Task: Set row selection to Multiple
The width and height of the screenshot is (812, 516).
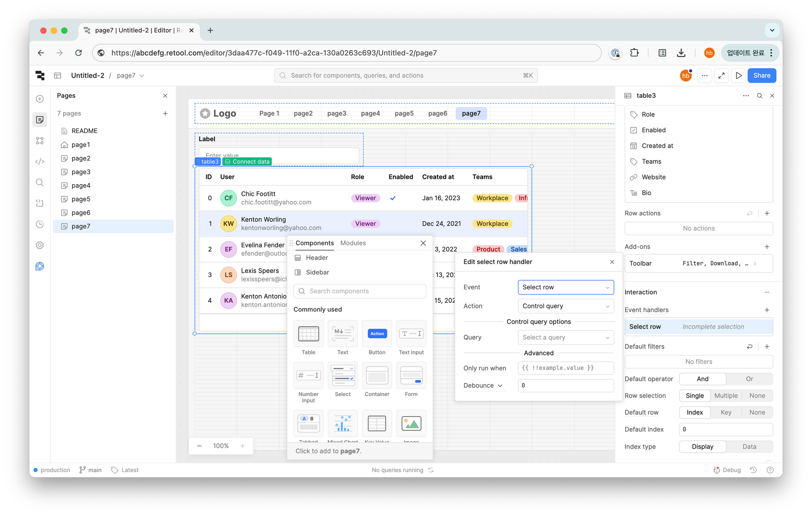Action: point(726,396)
